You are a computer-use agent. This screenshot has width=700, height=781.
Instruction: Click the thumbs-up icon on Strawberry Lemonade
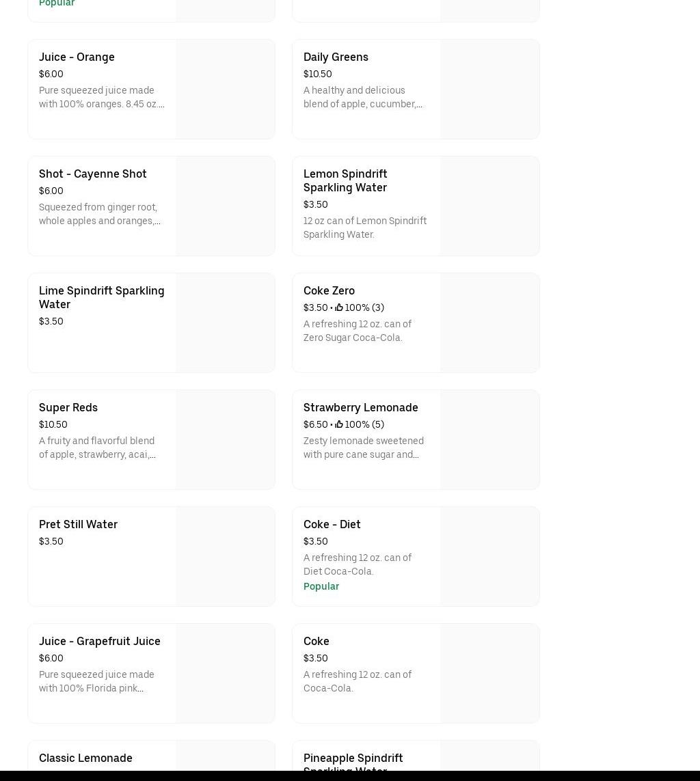pyautogui.click(x=338, y=424)
